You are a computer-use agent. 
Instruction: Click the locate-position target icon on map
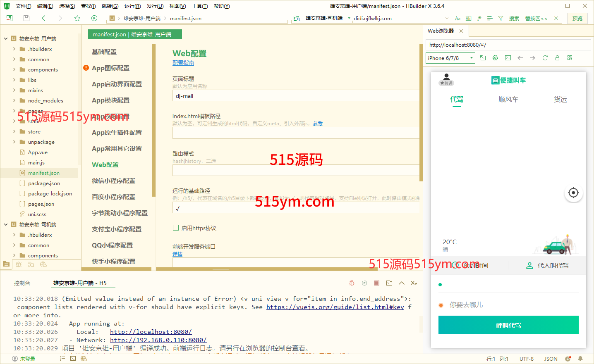point(573,193)
